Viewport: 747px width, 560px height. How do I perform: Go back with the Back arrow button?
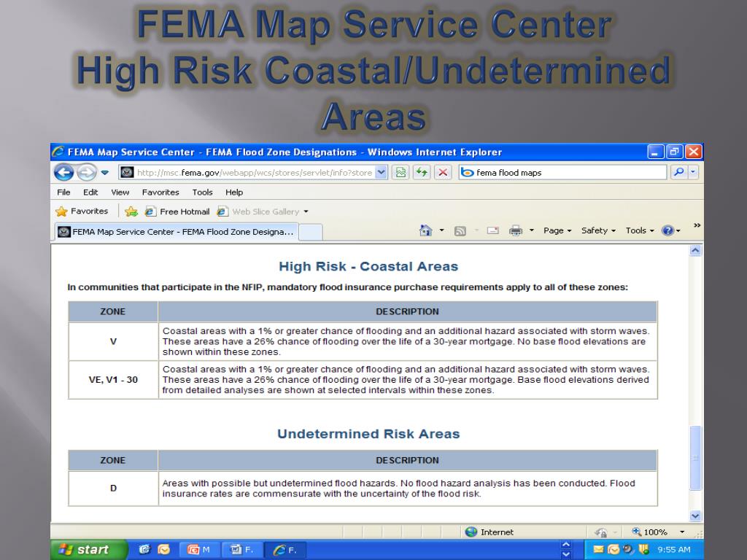coord(64,172)
